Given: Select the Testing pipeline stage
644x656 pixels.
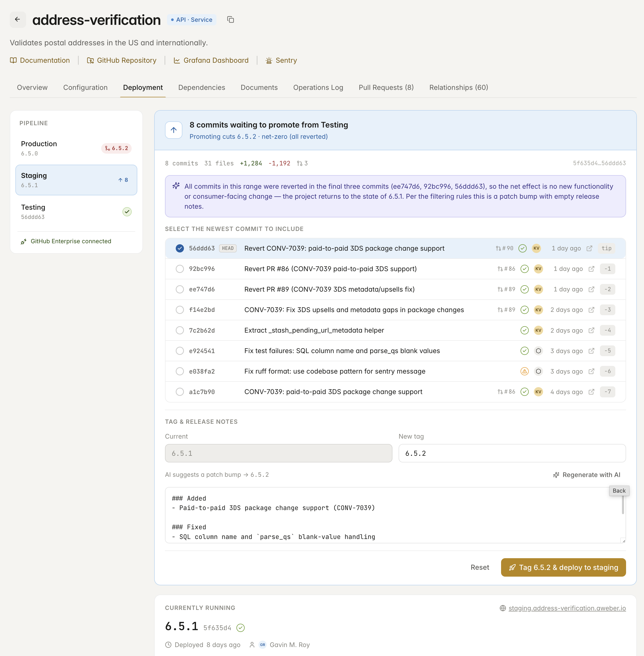Looking at the screenshot, I should coord(76,212).
